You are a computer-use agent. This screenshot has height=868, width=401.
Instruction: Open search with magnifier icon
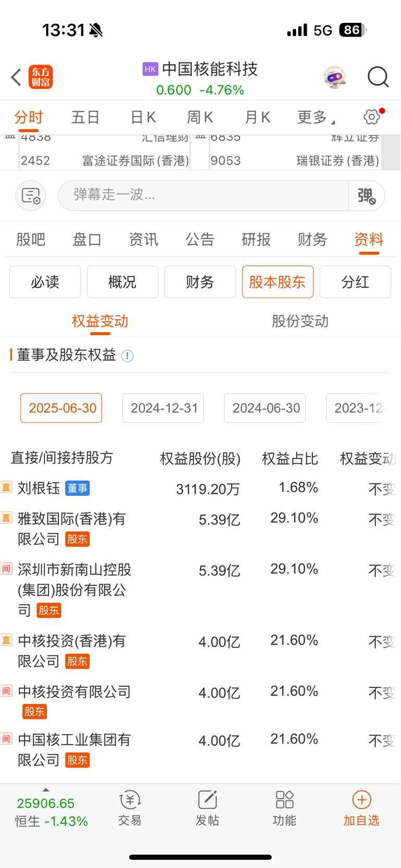point(378,77)
